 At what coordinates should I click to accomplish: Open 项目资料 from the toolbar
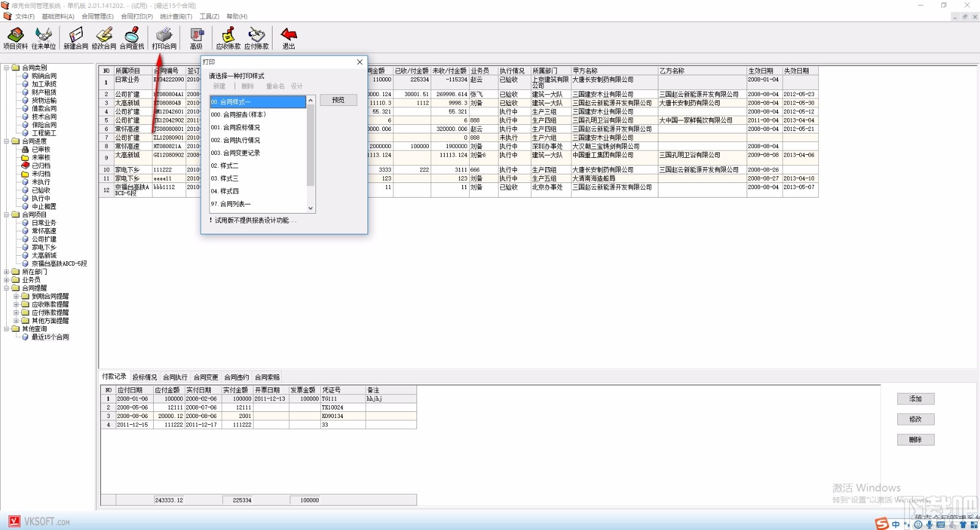coord(15,38)
